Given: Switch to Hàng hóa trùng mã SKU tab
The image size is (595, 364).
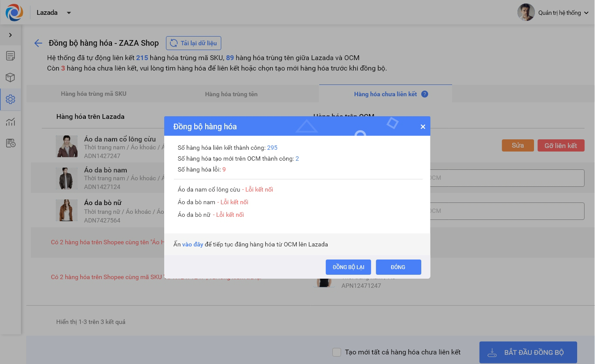Looking at the screenshot, I should point(94,94).
